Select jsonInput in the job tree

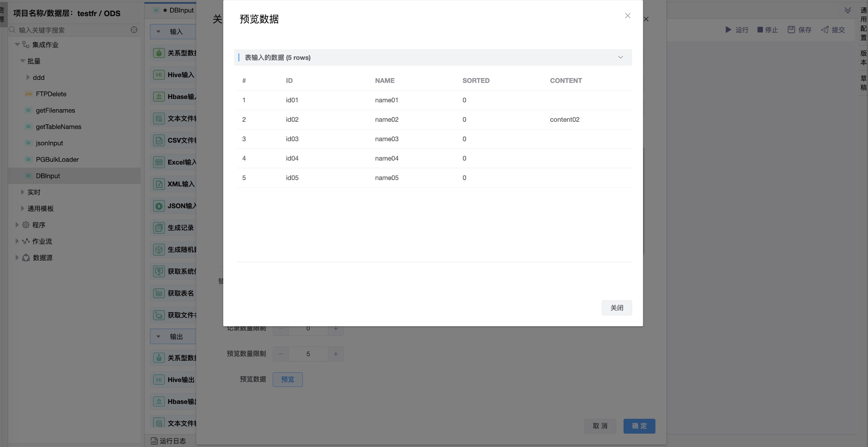[49, 143]
